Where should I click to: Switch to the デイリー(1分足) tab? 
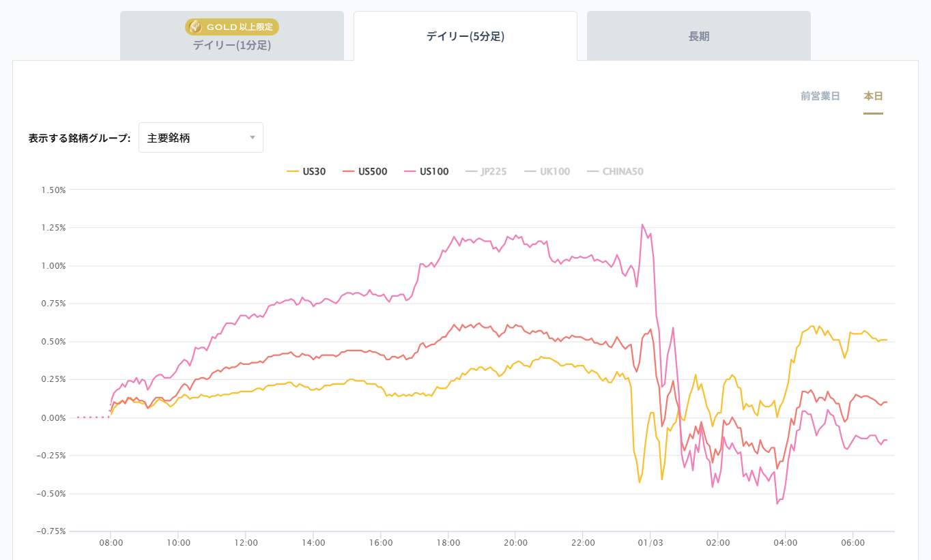[x=232, y=45]
